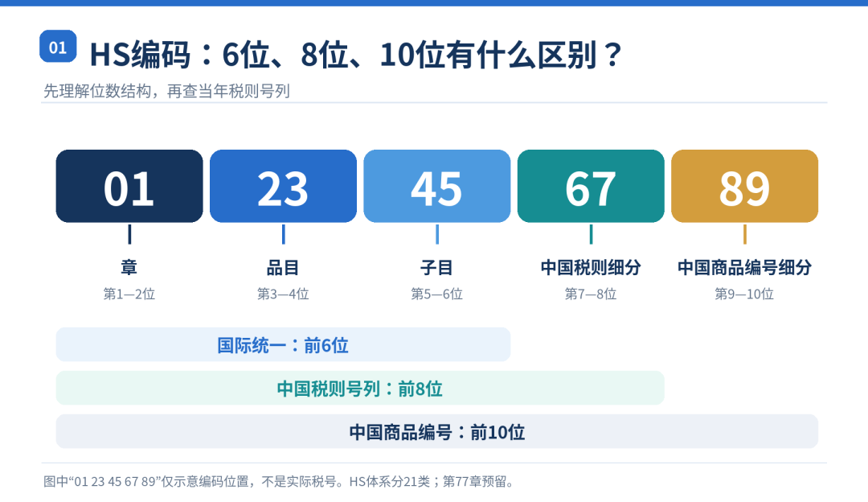
Task: Click the 中国商品编号:前10位 bar
Action: (x=437, y=431)
